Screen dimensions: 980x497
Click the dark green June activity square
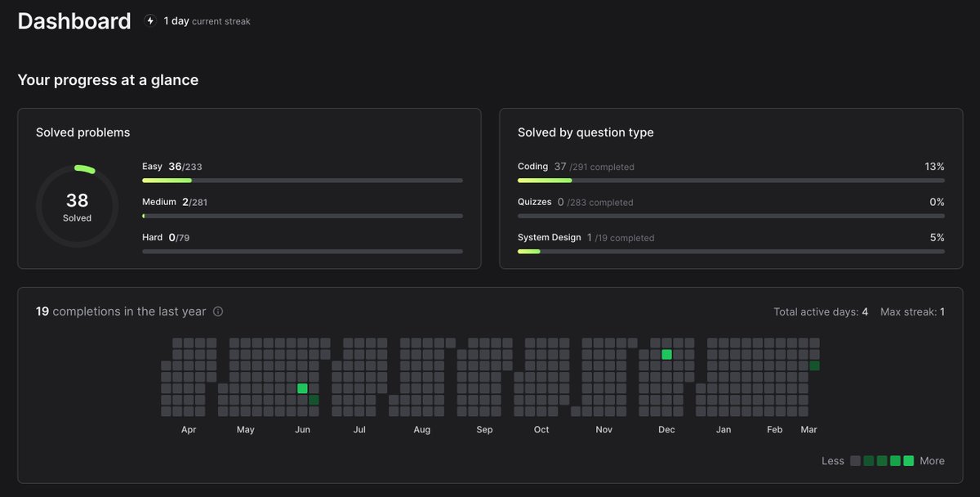click(314, 400)
